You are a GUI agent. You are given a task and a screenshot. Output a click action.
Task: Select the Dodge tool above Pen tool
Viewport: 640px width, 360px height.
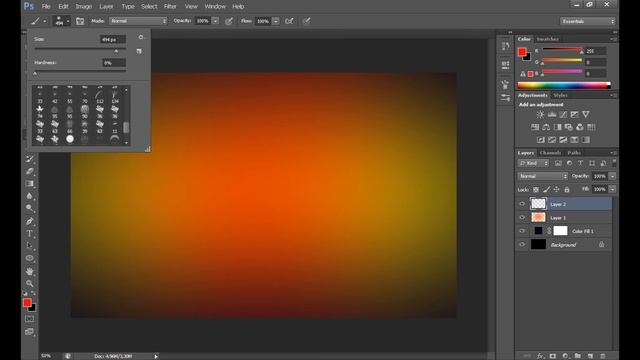(29, 208)
